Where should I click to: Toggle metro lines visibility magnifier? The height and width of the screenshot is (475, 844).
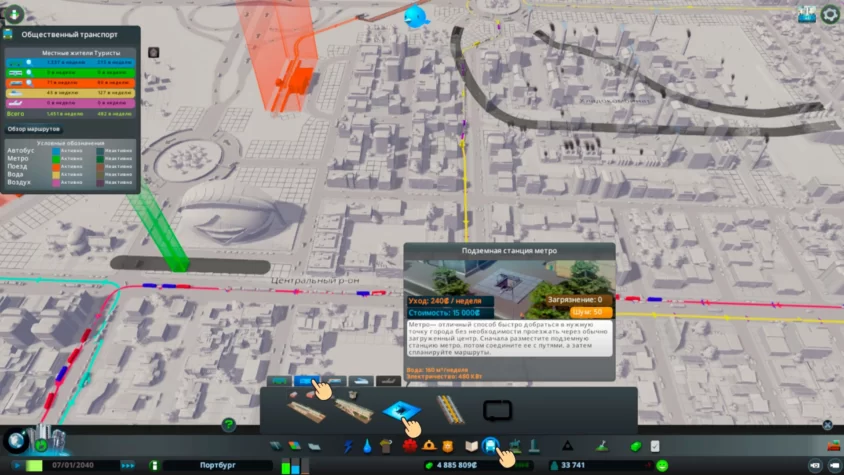click(29, 72)
